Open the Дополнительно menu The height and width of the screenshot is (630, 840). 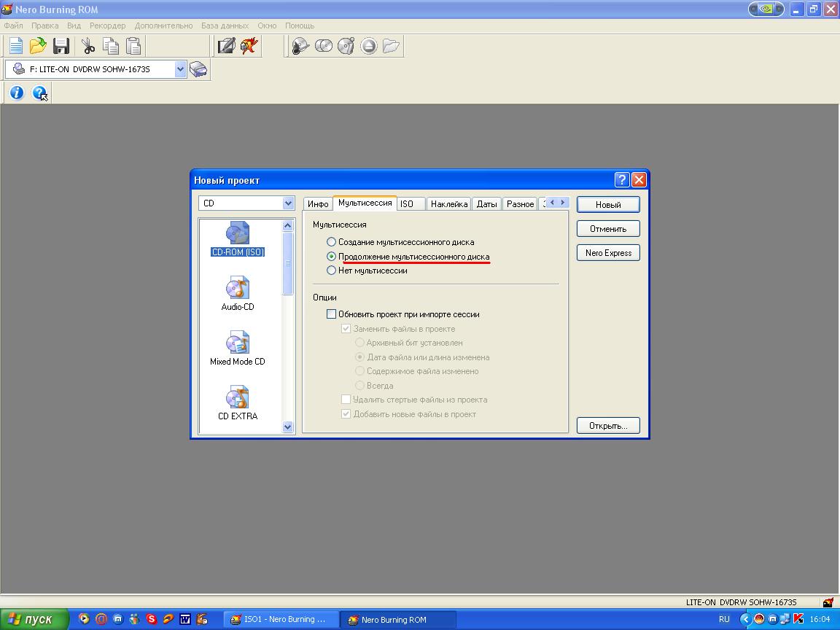pyautogui.click(x=163, y=26)
